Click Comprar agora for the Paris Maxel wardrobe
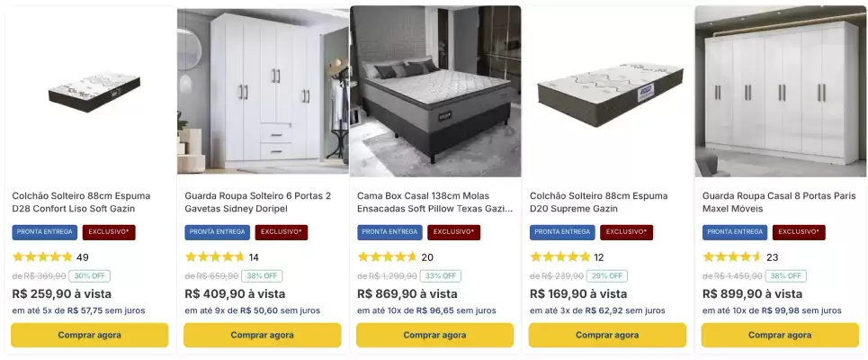This screenshot has height=360, width=868. (x=781, y=335)
